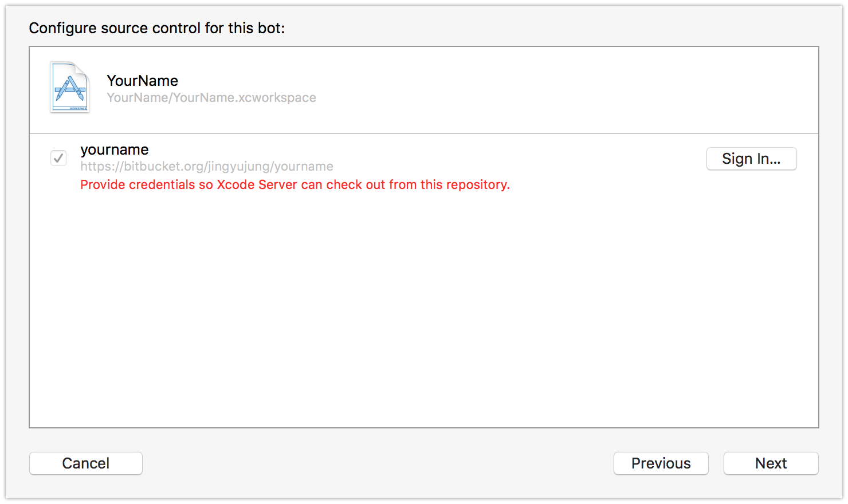Click the bitbucket.org/jingyujung/yourname URL

(207, 167)
